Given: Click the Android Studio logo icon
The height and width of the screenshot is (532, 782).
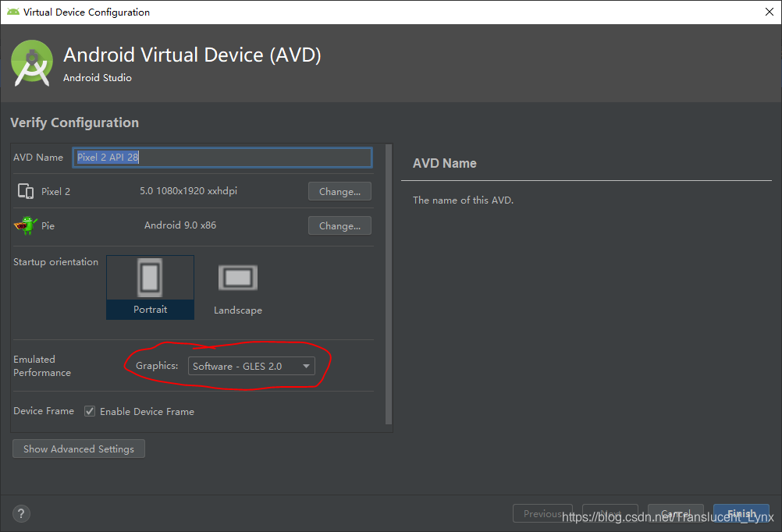Looking at the screenshot, I should pos(32,63).
